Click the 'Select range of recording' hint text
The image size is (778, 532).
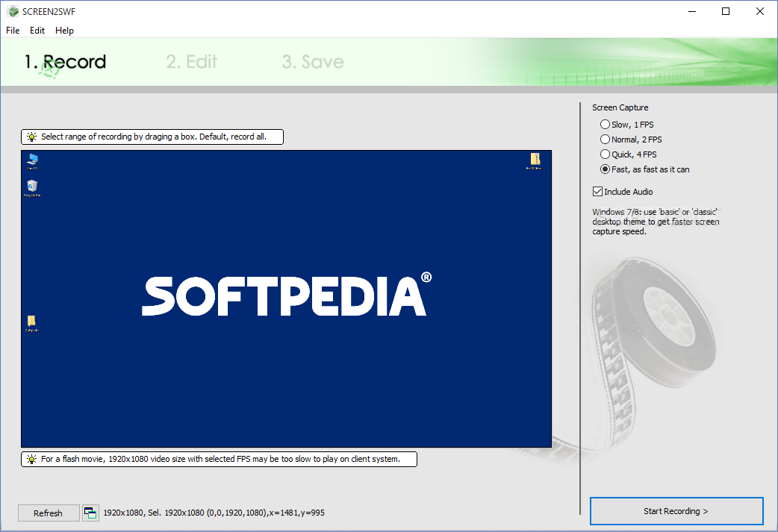pyautogui.click(x=154, y=137)
